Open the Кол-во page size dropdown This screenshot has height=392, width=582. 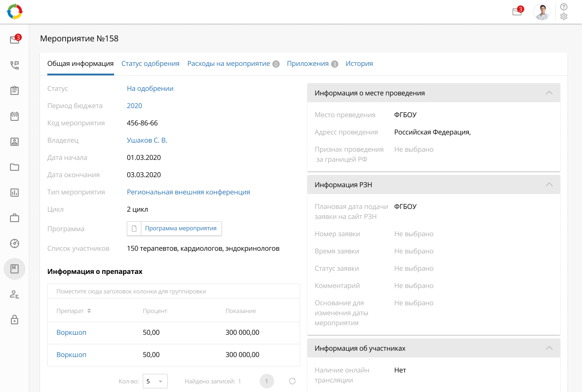coord(155,381)
